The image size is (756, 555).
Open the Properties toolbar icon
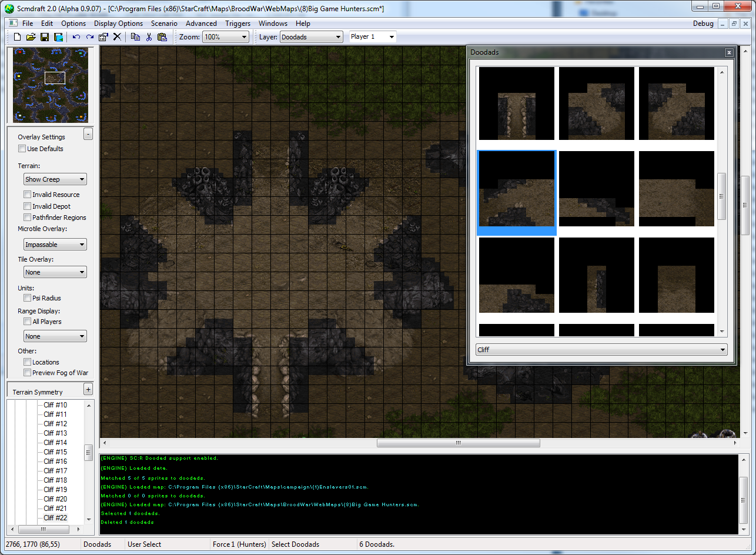point(103,37)
